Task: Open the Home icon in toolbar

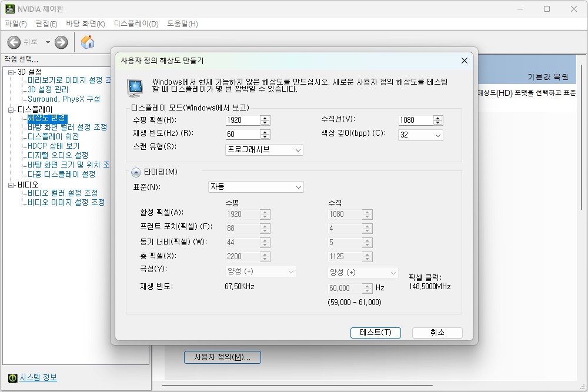Action: click(88, 42)
